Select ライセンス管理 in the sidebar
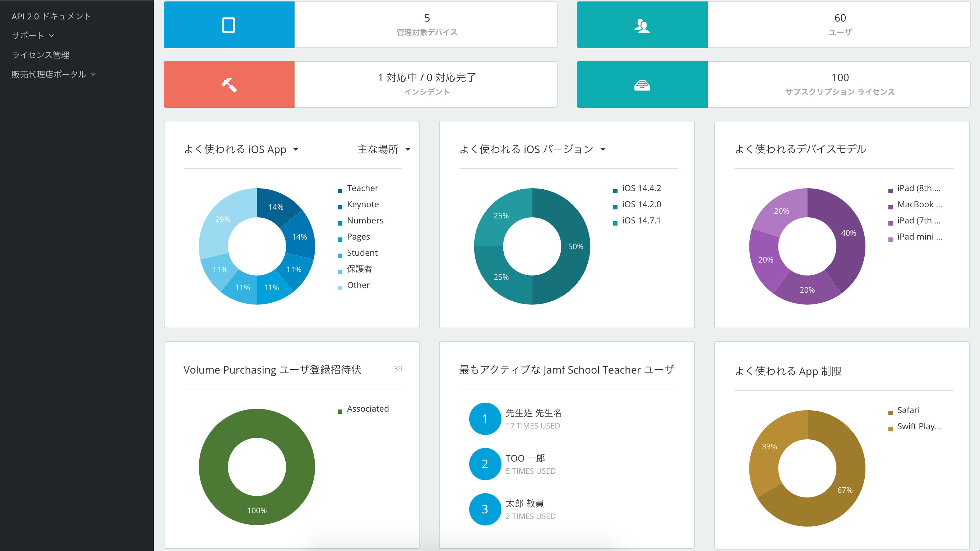 (40, 55)
